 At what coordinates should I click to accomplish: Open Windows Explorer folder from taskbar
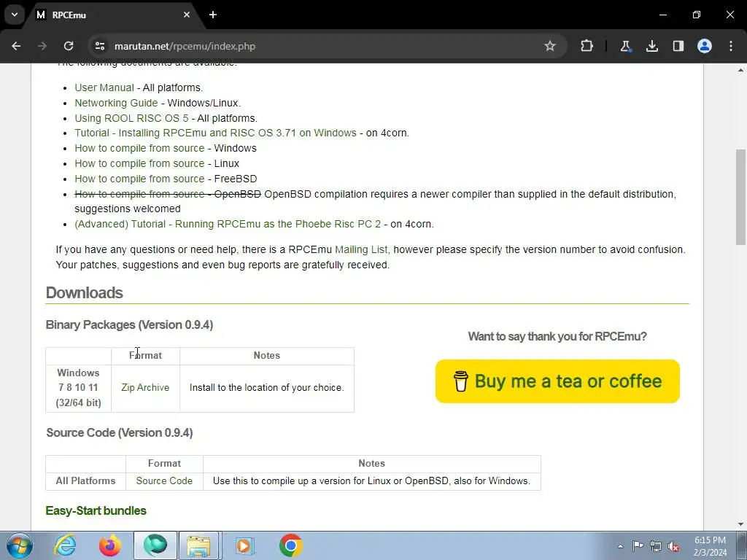coord(198,545)
